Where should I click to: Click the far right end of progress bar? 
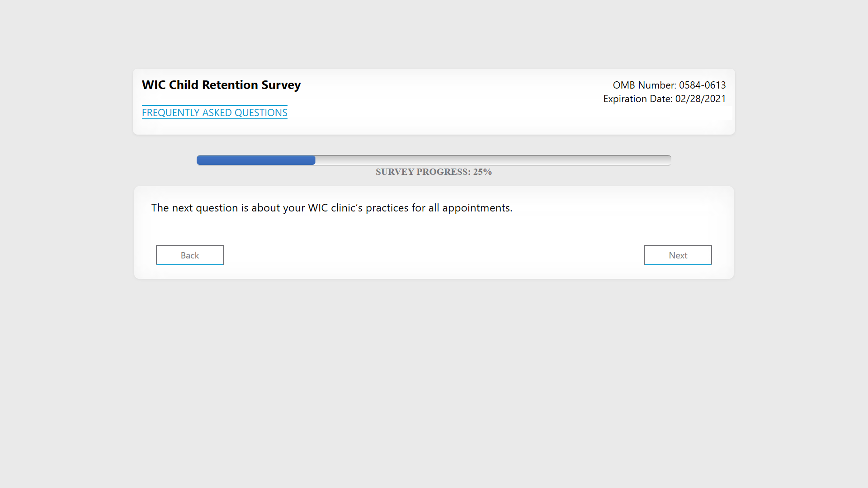(668, 160)
